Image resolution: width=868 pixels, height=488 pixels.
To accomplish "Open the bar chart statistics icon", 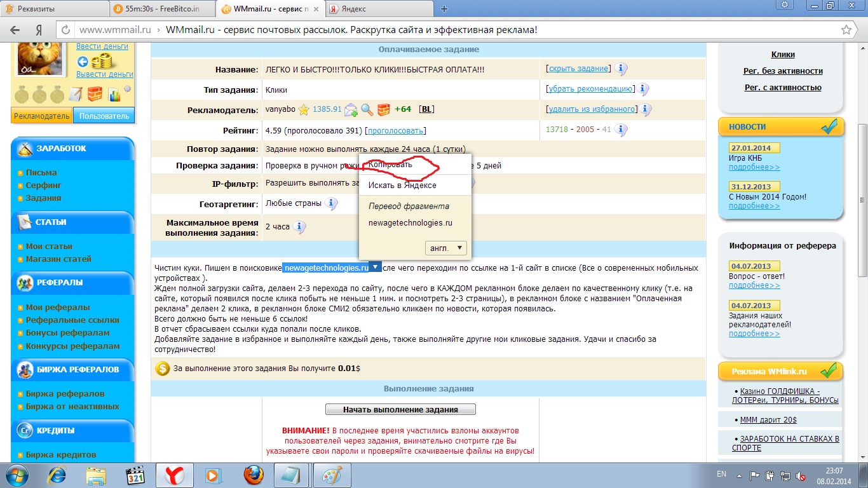I will pos(114,95).
